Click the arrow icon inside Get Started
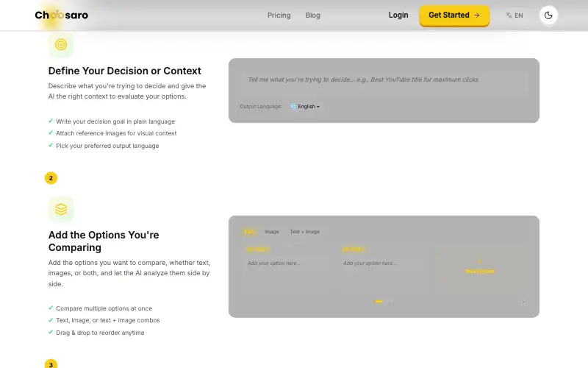 [x=476, y=15]
